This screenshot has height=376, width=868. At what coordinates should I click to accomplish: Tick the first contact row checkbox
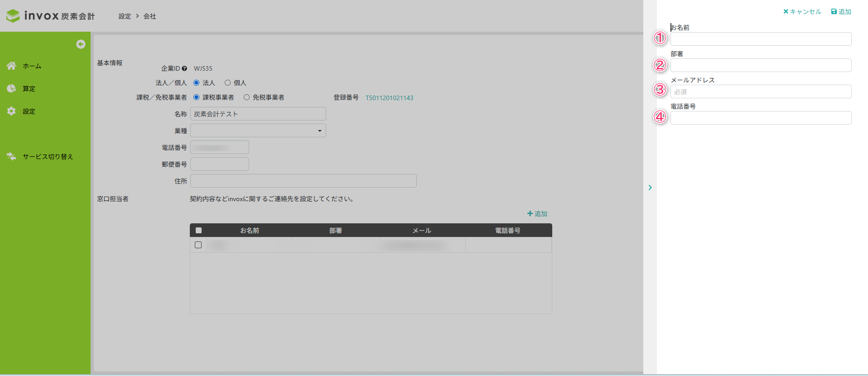coord(198,245)
